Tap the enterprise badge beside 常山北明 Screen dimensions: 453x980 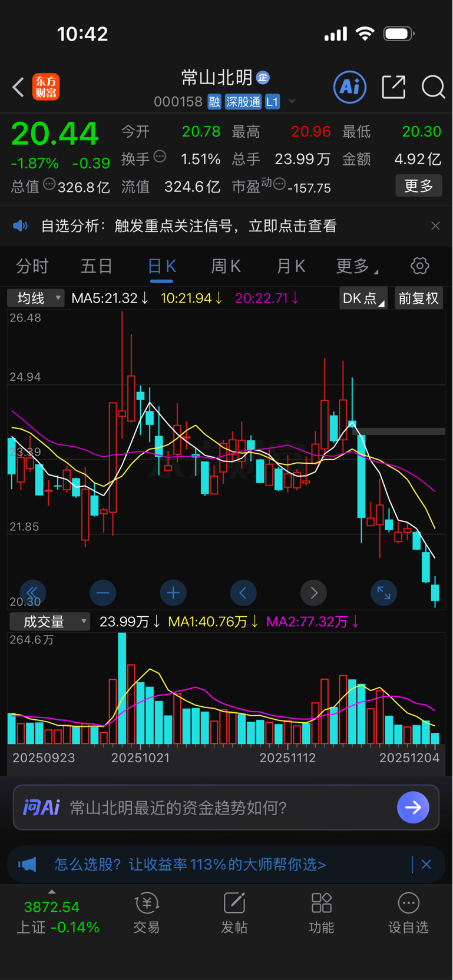coord(263,77)
